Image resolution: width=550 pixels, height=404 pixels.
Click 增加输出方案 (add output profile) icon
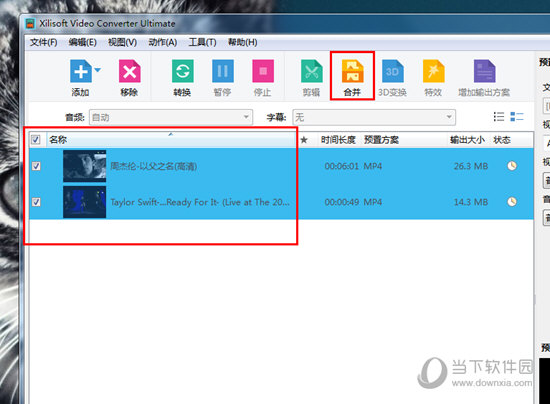[484, 71]
